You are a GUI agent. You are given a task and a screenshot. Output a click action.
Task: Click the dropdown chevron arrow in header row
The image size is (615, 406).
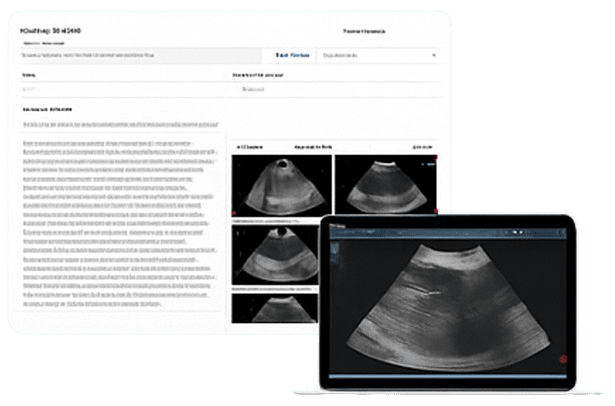coord(433,56)
